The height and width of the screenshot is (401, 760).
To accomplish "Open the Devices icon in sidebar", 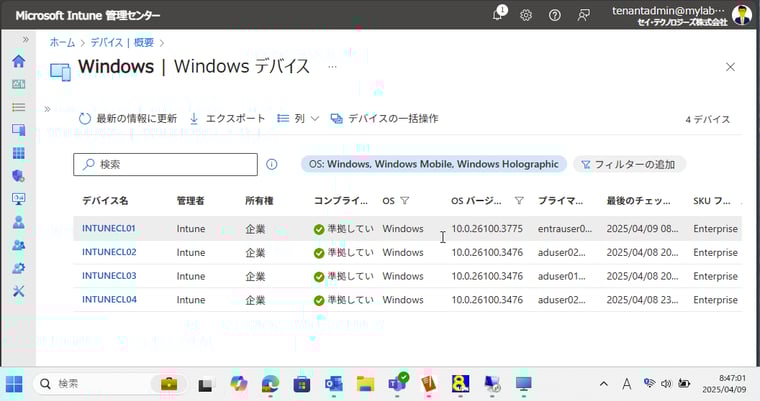I will click(18, 130).
